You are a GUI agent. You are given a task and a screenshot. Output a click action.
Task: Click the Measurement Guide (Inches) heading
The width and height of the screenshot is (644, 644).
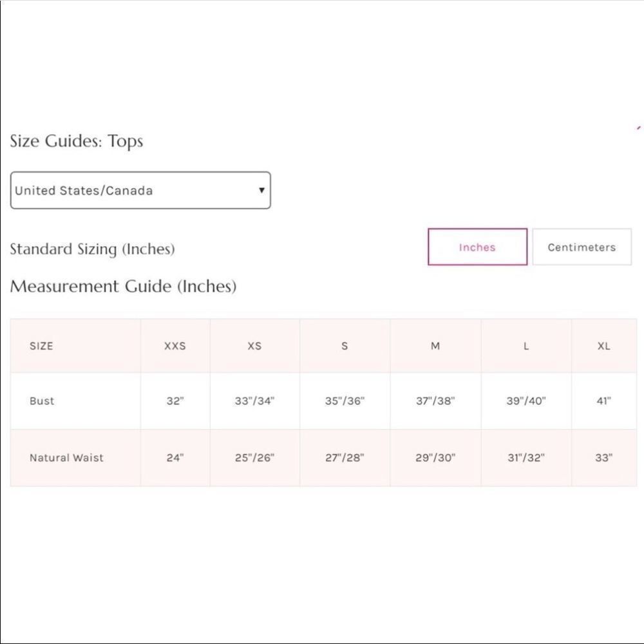(x=123, y=287)
